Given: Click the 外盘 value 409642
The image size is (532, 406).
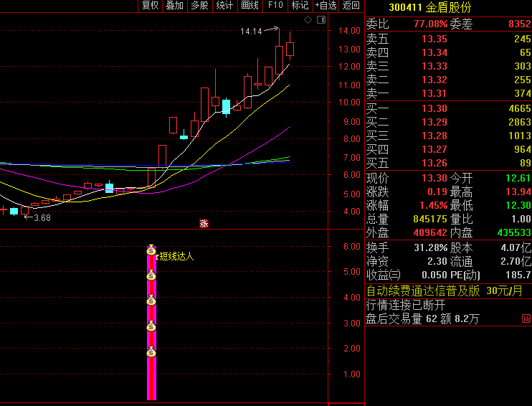Looking at the screenshot, I should point(430,232).
